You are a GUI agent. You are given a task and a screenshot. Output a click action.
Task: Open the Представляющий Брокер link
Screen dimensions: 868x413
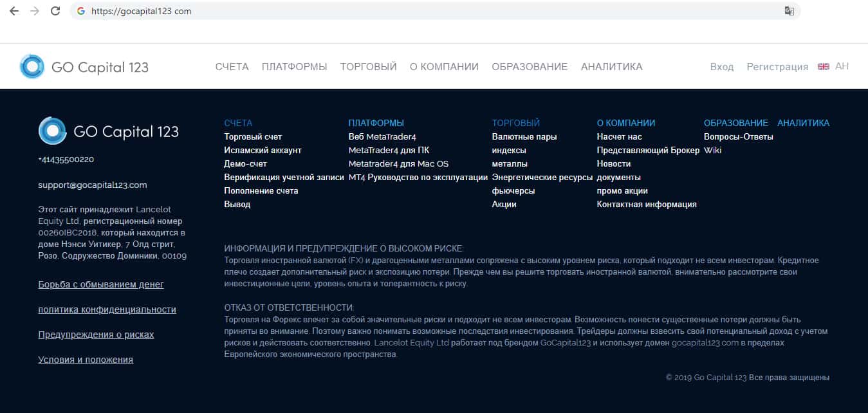click(x=648, y=150)
